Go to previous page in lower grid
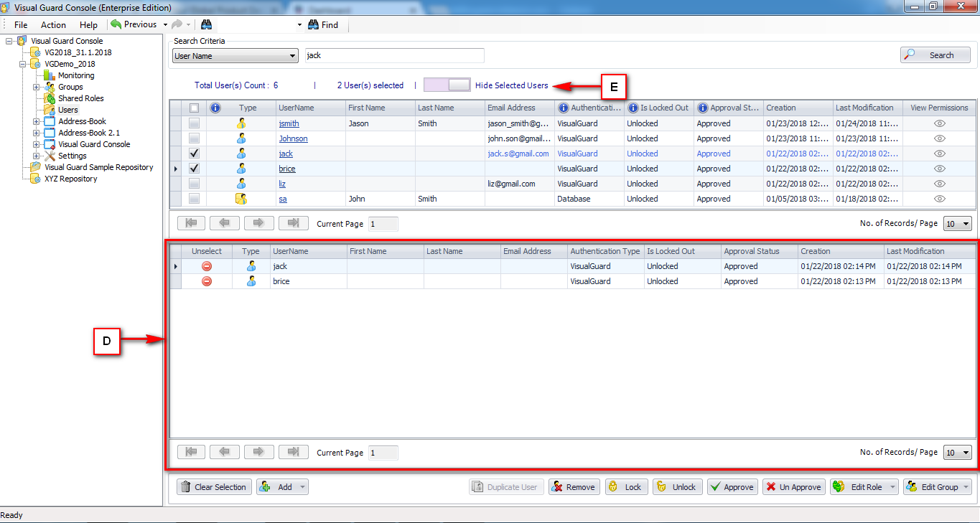The width and height of the screenshot is (980, 523). coord(225,452)
